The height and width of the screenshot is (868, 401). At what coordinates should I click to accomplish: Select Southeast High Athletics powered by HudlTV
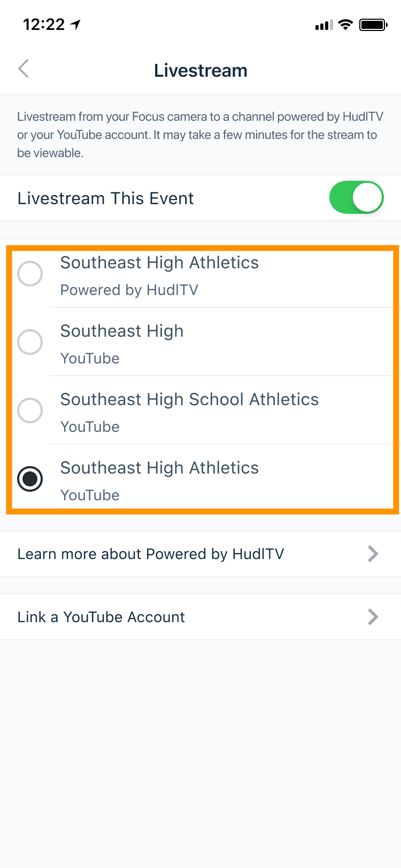30,274
